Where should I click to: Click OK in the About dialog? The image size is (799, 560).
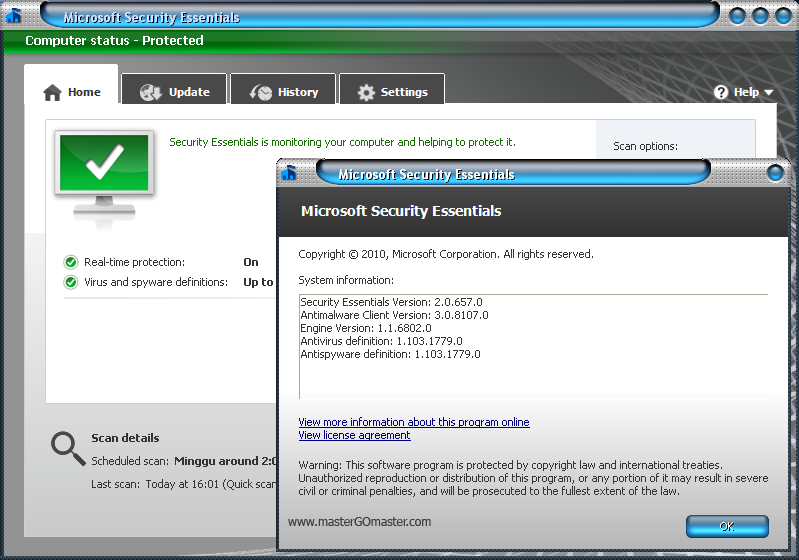(727, 526)
